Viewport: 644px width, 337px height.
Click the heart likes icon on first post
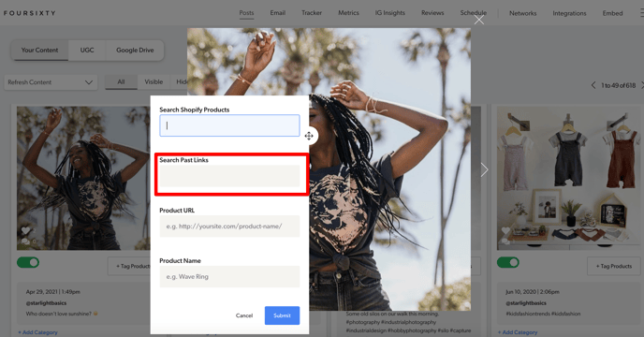tap(25, 230)
